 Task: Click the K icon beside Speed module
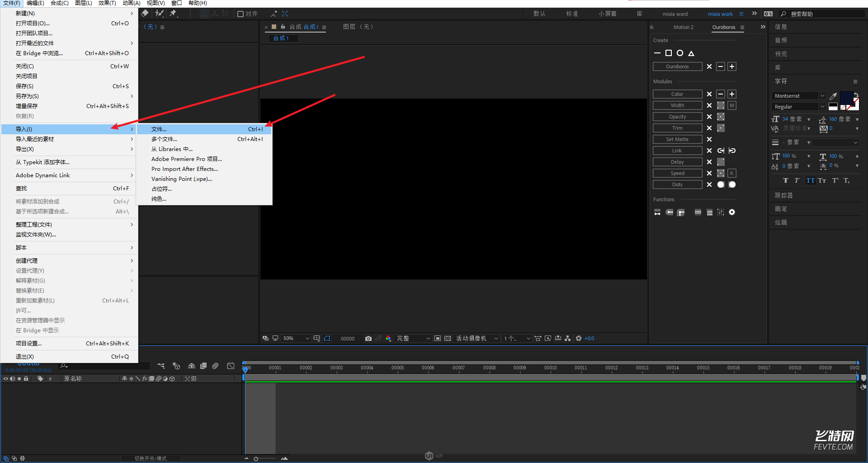pos(732,173)
